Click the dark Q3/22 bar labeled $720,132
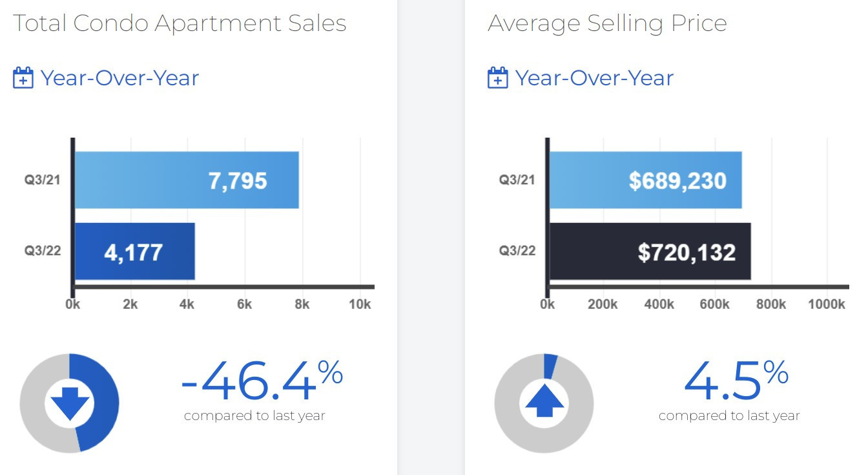 [650, 251]
